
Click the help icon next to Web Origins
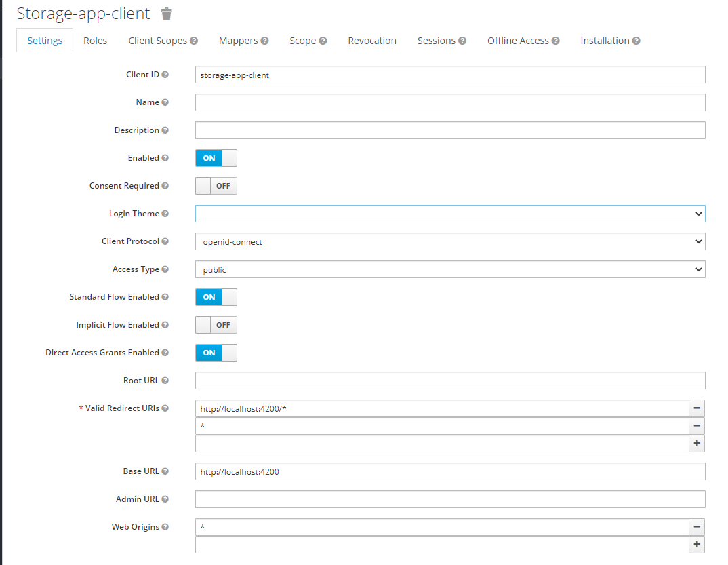pyautogui.click(x=165, y=527)
